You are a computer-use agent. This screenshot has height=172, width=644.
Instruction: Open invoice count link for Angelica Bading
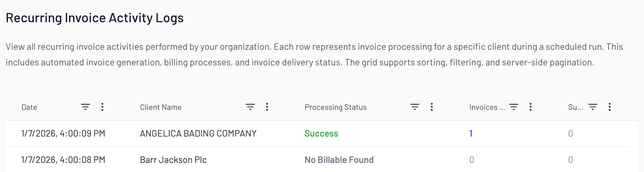point(471,134)
